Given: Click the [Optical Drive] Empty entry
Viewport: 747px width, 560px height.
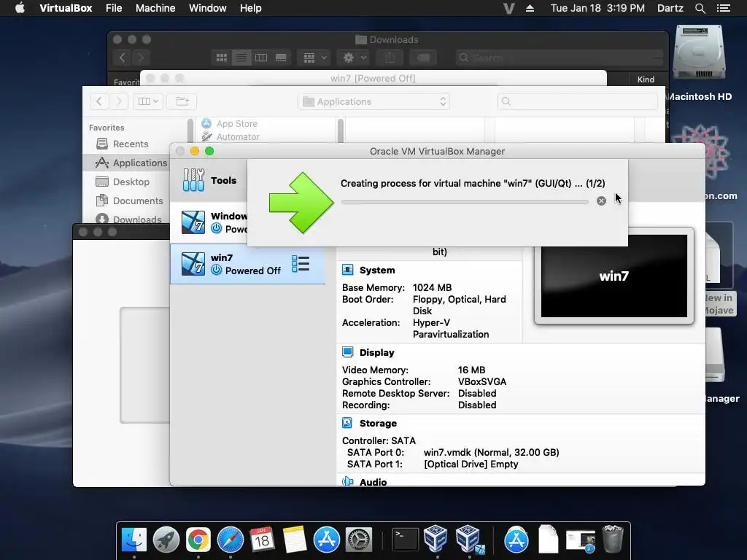Looking at the screenshot, I should point(471,464).
